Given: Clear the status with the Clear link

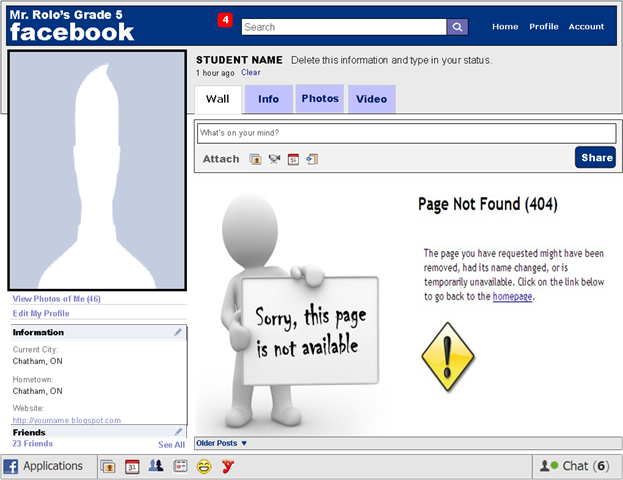Looking at the screenshot, I should [x=251, y=72].
